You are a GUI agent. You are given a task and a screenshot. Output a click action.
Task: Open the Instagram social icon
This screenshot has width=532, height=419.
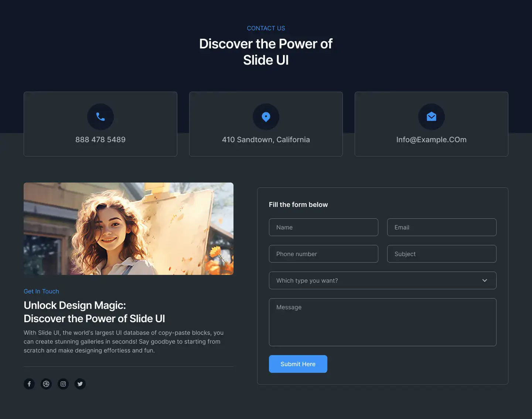63,384
